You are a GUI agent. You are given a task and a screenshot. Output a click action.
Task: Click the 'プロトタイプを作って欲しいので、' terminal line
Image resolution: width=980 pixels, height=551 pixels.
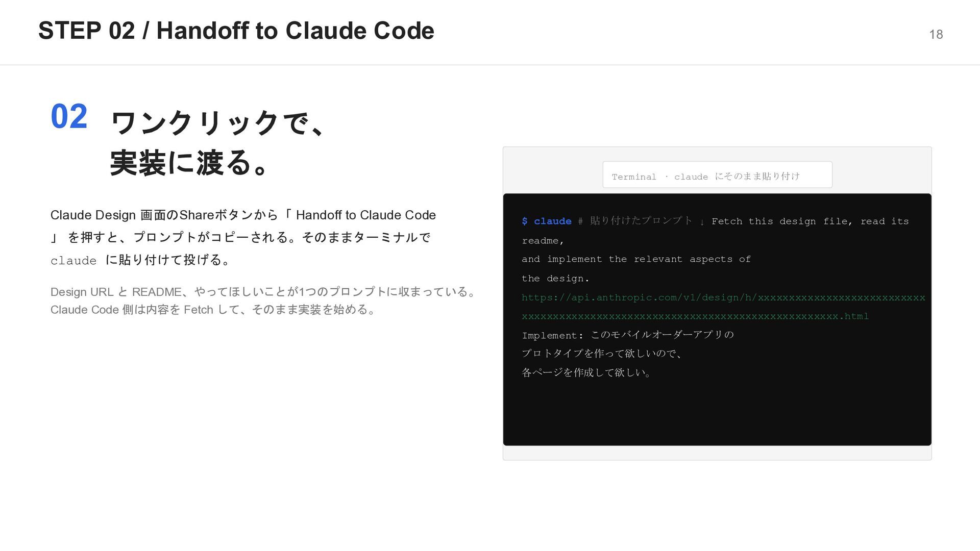coord(602,354)
